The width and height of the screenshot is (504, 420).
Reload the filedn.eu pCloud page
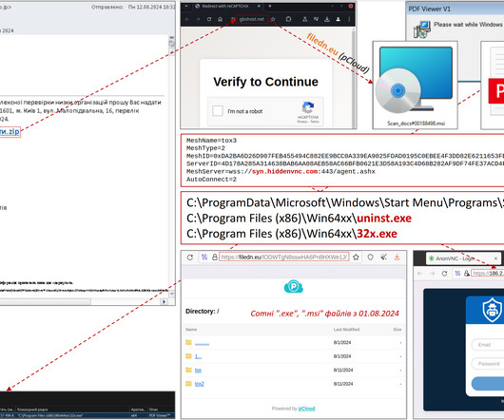pyautogui.click(x=190, y=258)
